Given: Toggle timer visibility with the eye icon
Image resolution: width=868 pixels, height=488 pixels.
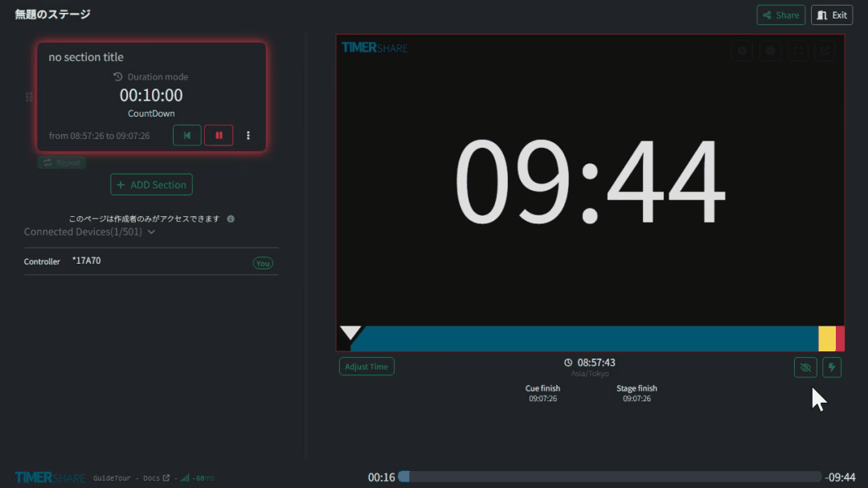Looking at the screenshot, I should [x=805, y=367].
